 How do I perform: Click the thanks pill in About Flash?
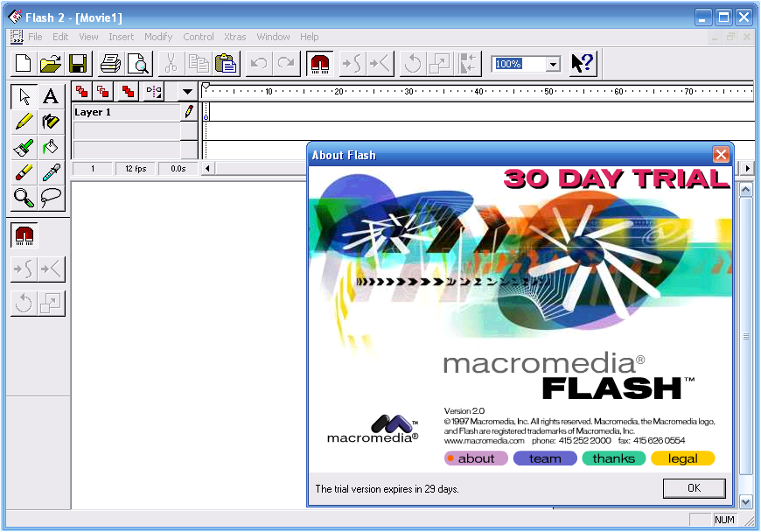point(614,458)
